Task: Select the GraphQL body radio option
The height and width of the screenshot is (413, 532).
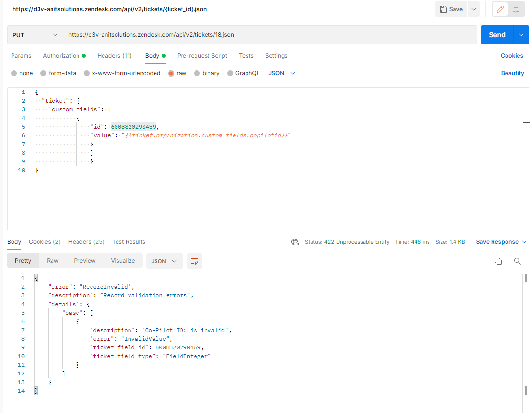Action: [230, 73]
